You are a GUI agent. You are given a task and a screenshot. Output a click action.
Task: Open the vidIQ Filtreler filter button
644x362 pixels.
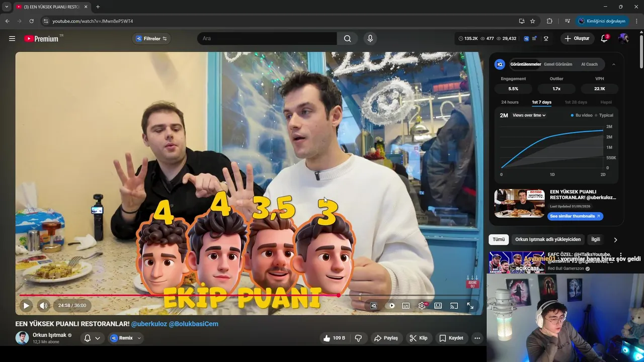[x=151, y=39]
